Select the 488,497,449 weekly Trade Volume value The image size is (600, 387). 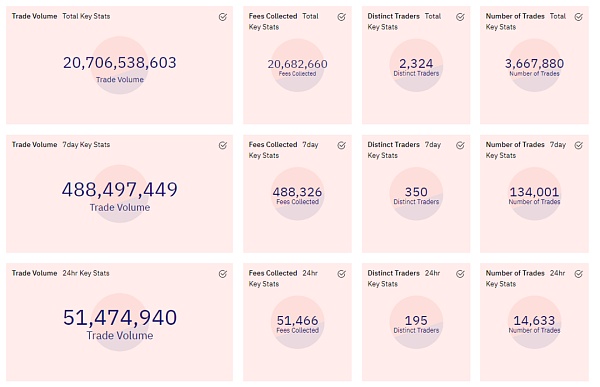pos(120,189)
